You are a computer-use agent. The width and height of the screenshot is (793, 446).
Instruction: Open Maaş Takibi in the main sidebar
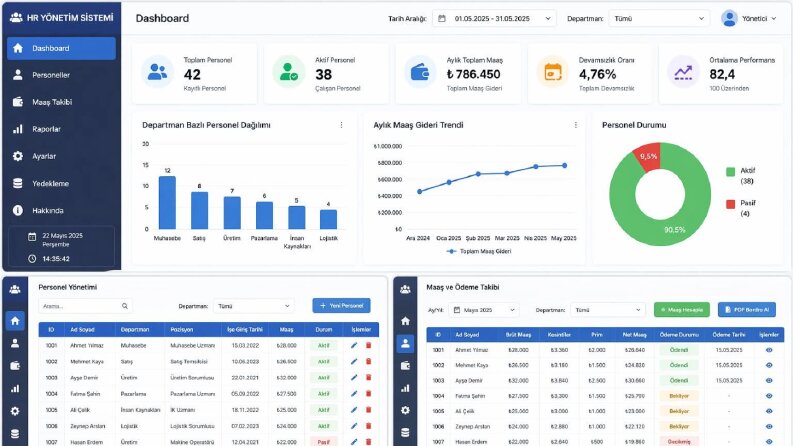pos(61,102)
